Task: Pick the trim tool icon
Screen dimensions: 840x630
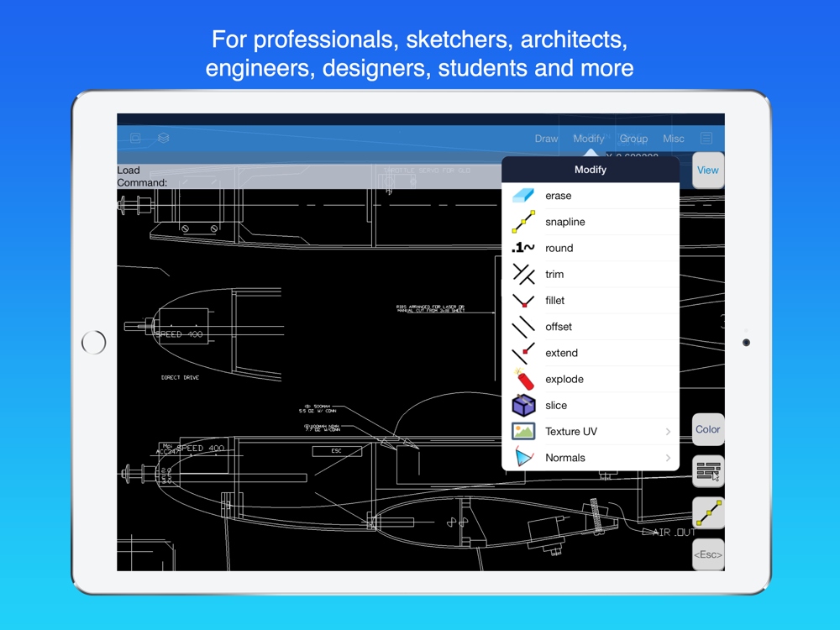Action: (x=523, y=274)
